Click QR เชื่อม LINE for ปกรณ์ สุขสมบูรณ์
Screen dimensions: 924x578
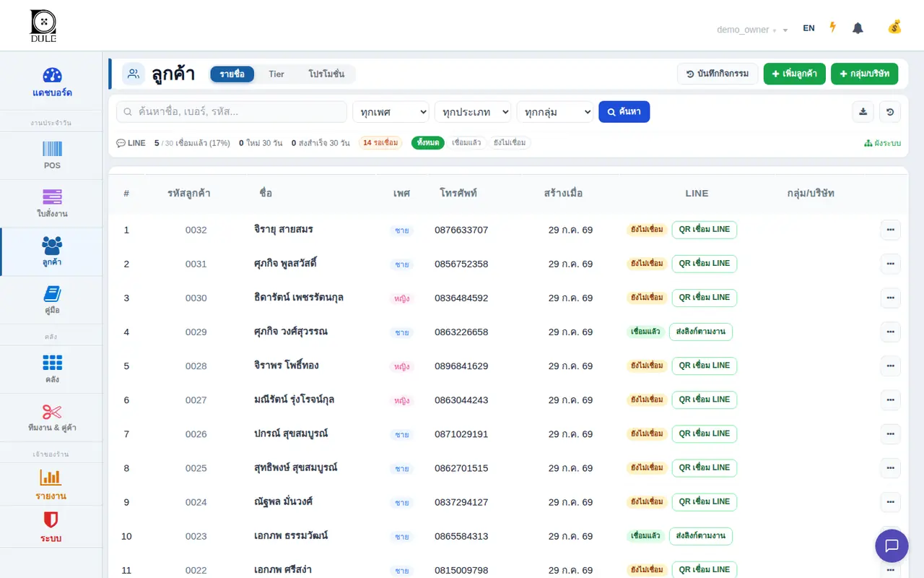click(x=705, y=433)
